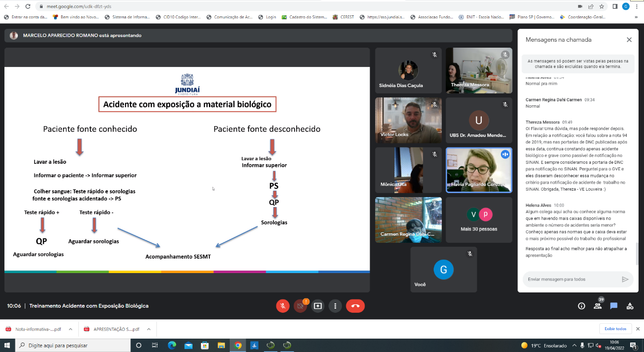Image resolution: width=644 pixels, height=352 pixels.
Task: Click the Exibir todos downloads button
Action: [x=615, y=329]
